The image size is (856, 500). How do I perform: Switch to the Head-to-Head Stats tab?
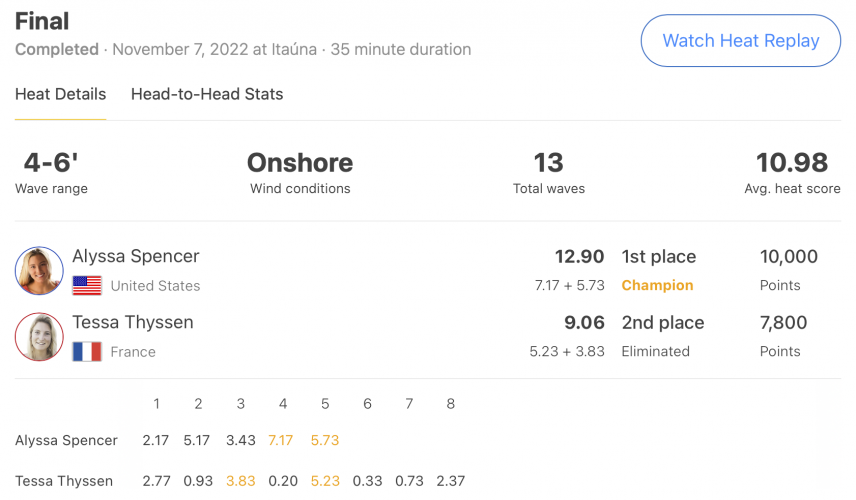click(x=207, y=94)
